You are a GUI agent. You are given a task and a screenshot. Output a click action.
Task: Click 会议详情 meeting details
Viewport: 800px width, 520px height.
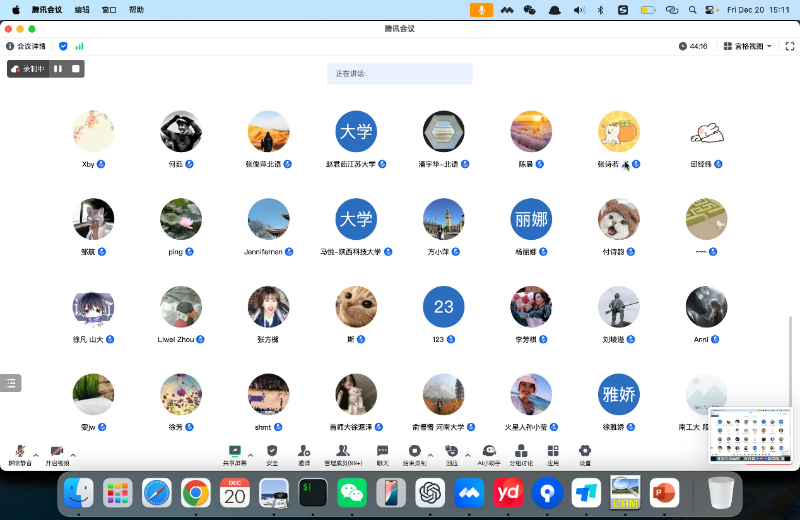(26, 46)
